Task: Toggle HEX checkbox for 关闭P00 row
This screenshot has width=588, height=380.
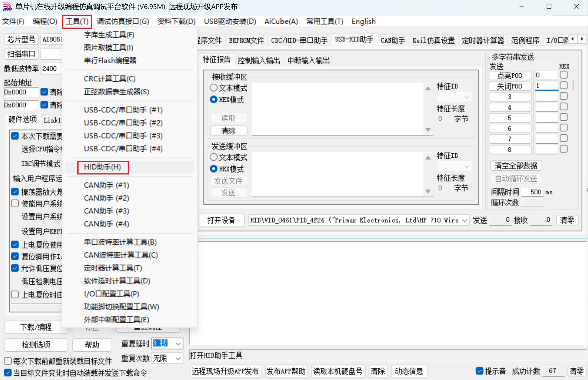Action: coord(564,86)
